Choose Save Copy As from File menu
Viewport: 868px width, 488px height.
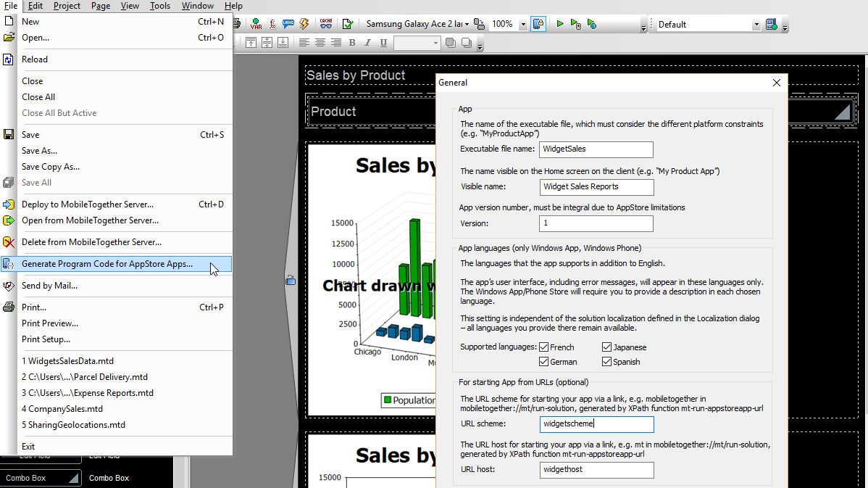coord(116,167)
